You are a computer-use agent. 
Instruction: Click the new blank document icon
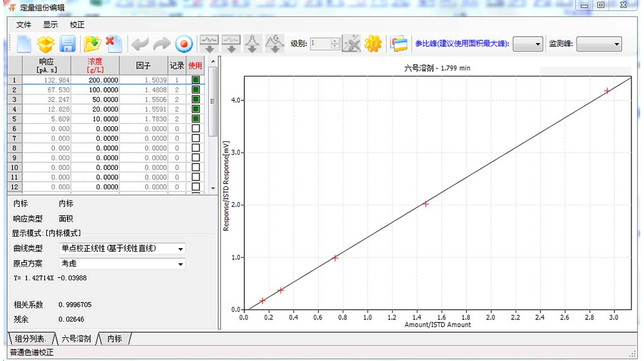(24, 44)
